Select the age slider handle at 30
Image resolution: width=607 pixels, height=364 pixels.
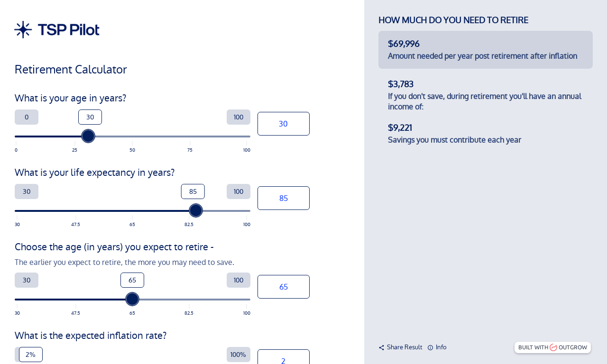click(88, 136)
